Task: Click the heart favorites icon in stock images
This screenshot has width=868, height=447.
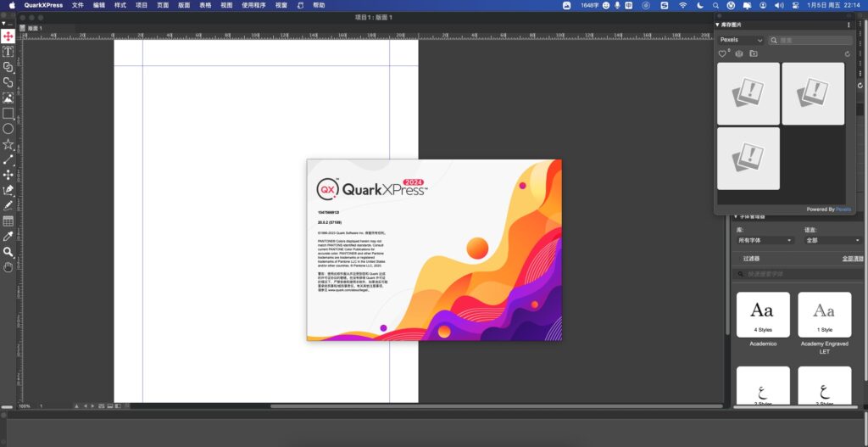Action: (722, 53)
